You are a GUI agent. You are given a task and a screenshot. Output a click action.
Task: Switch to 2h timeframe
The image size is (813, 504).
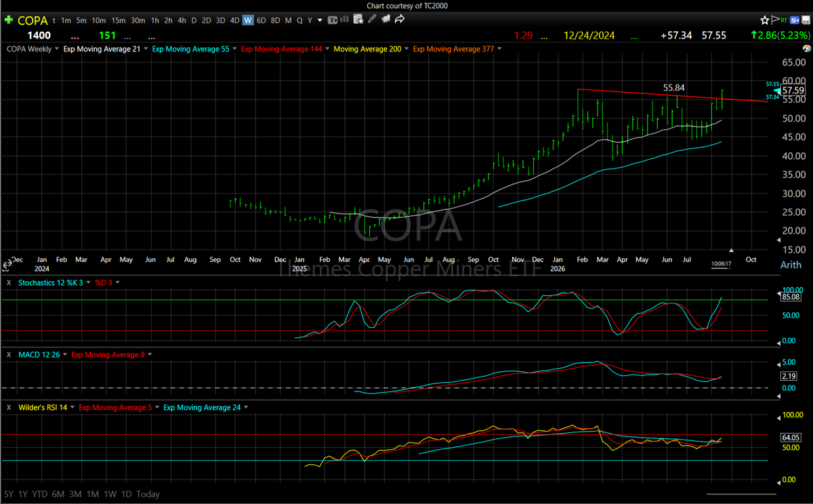169,20
